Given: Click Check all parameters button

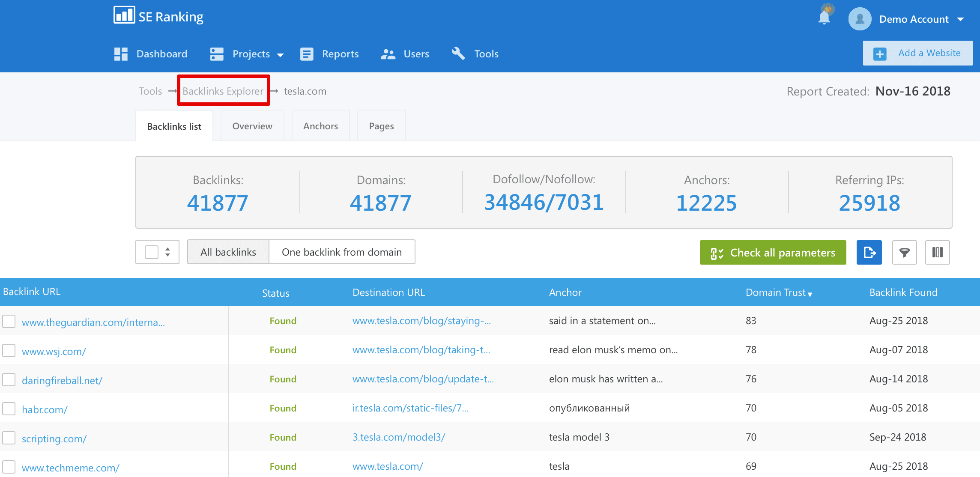Looking at the screenshot, I should click(x=773, y=252).
